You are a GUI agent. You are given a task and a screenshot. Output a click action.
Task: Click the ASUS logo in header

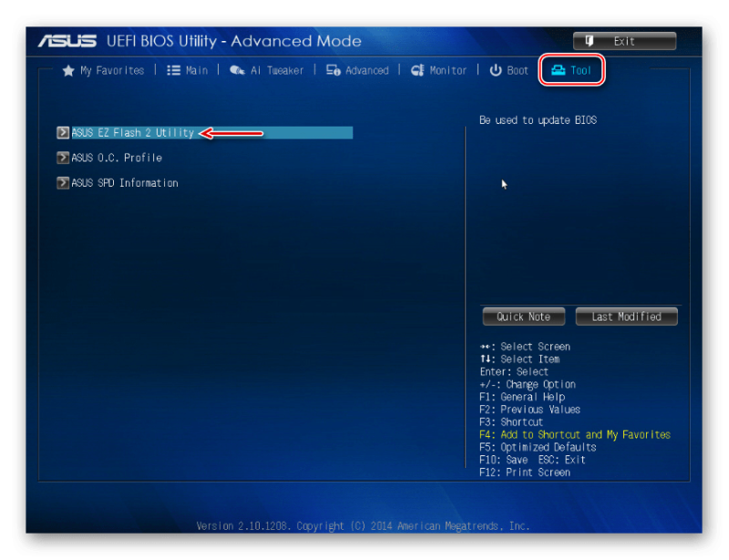67,41
